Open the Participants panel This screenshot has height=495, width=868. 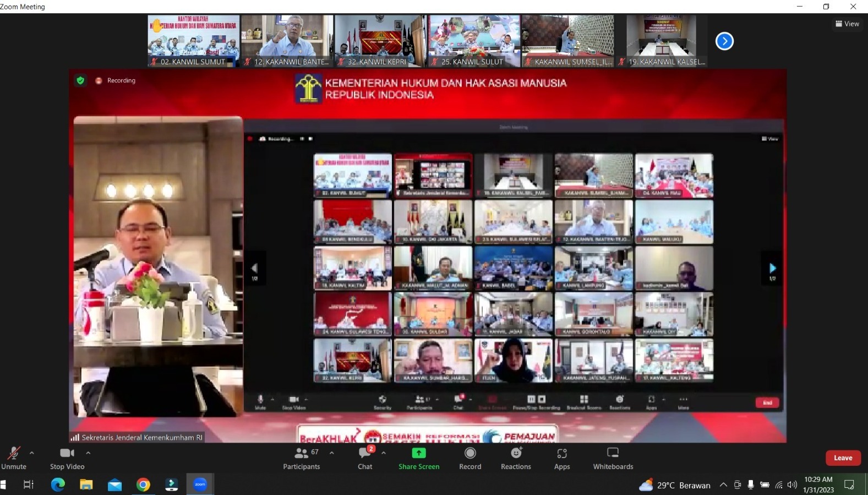[301, 458]
